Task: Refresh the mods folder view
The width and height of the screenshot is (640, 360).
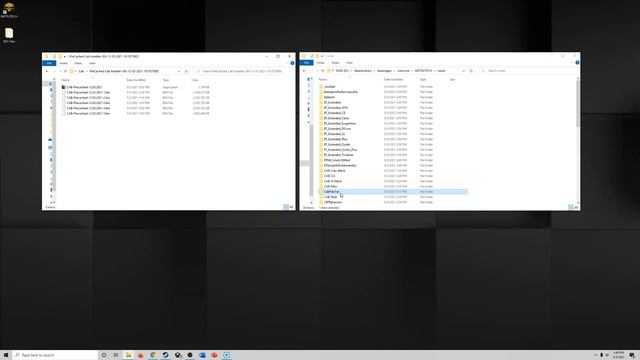Action: coord(471,71)
